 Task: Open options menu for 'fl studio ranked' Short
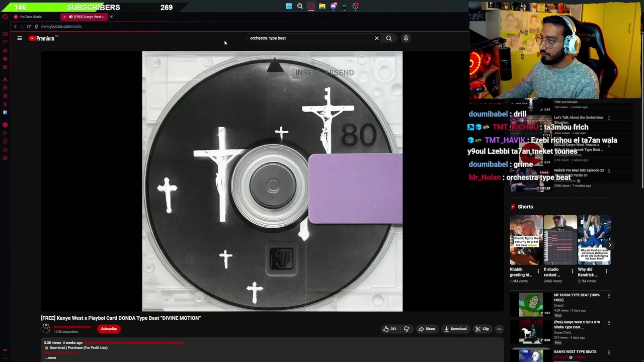click(x=572, y=271)
